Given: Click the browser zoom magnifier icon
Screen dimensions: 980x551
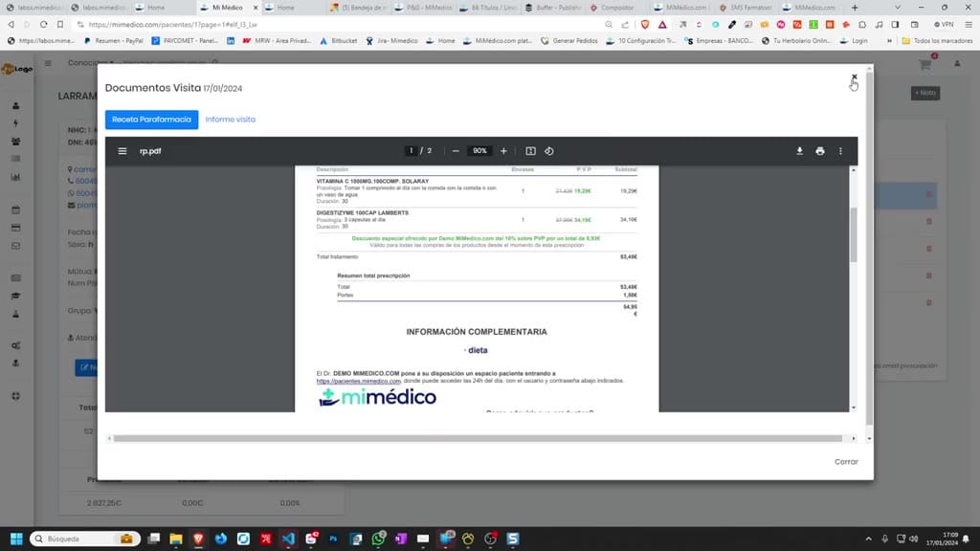Looking at the screenshot, I should [x=609, y=24].
